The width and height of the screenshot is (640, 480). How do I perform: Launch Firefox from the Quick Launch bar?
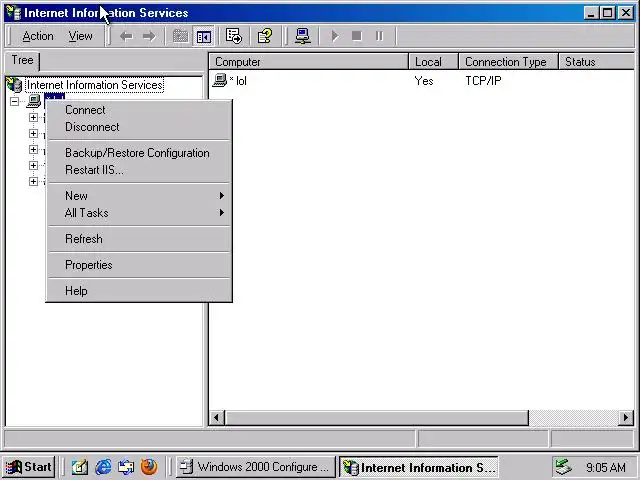[149, 467]
